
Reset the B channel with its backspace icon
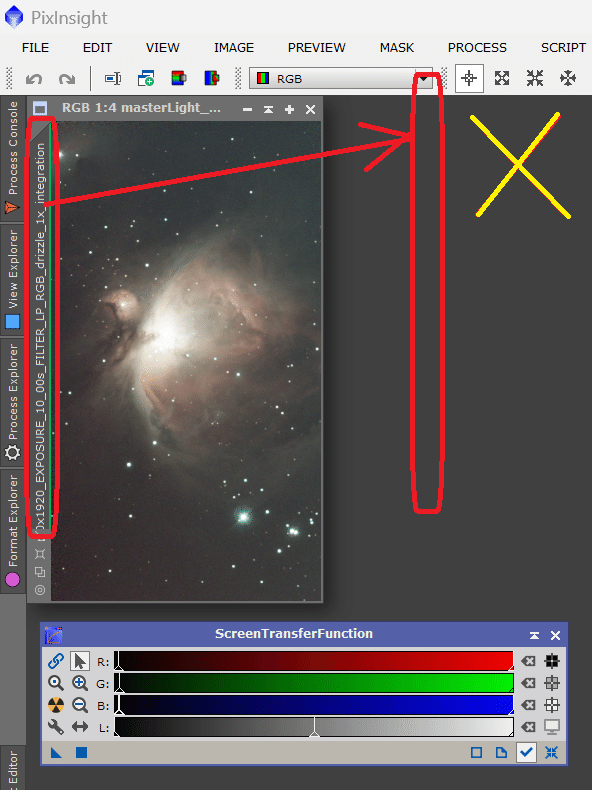point(529,705)
